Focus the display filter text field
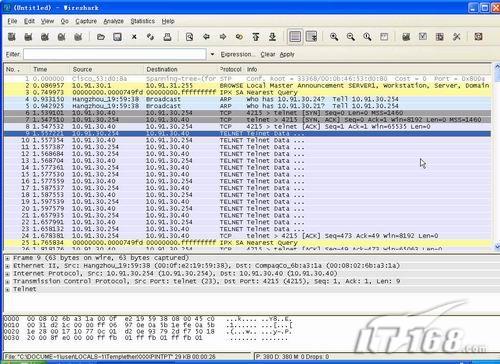 tap(115, 54)
